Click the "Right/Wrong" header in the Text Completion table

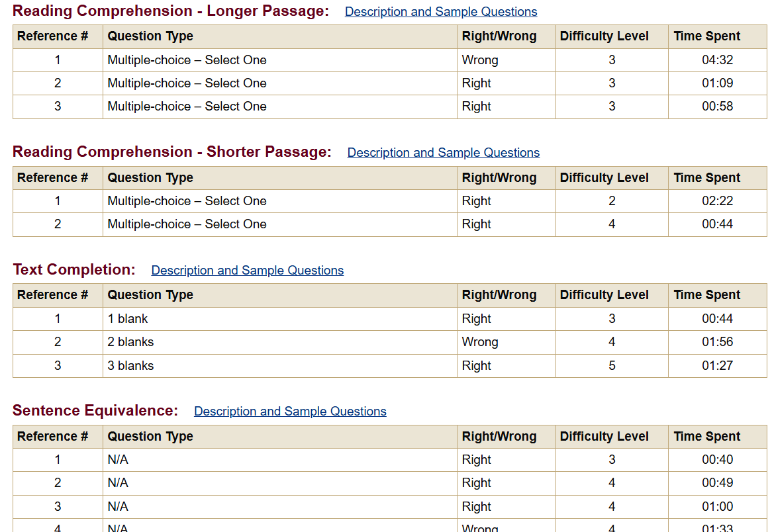(499, 295)
